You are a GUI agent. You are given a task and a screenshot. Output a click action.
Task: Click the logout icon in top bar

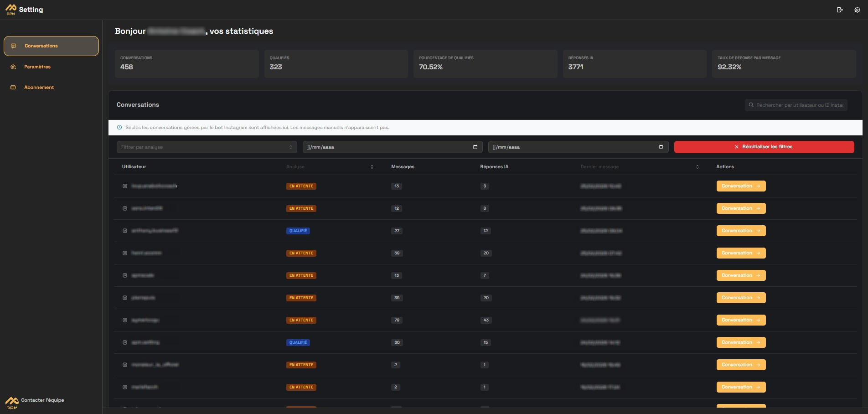click(840, 10)
